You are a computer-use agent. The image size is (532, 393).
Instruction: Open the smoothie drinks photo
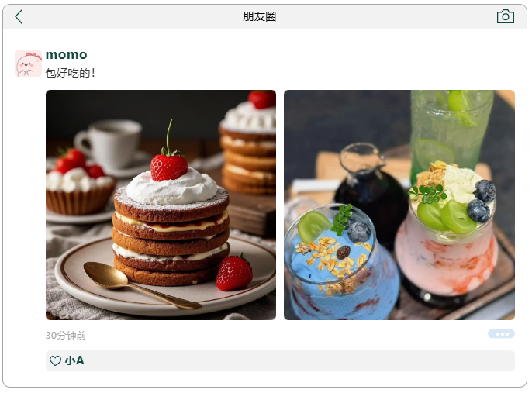click(x=399, y=205)
